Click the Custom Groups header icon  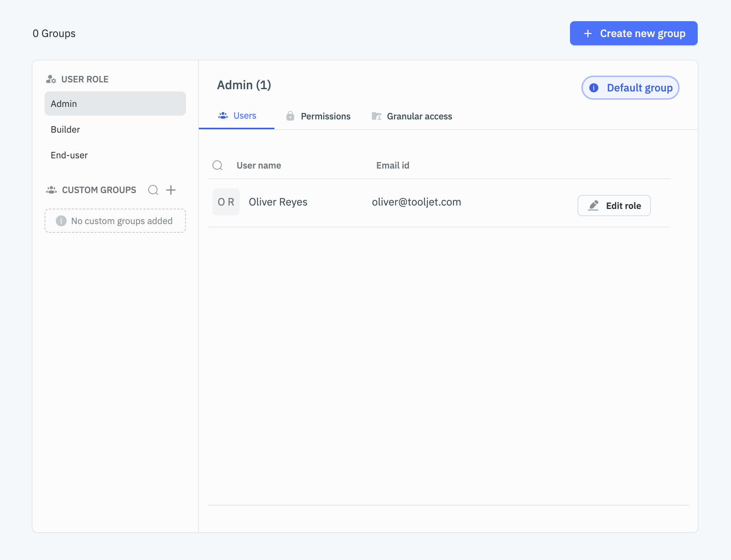(x=51, y=190)
